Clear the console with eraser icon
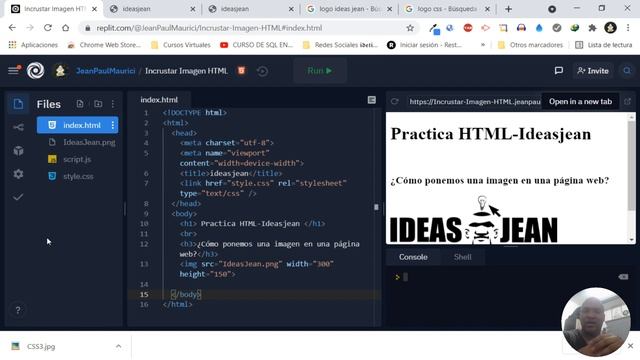Image resolution: width=640 pixels, height=360 pixels. [623, 277]
